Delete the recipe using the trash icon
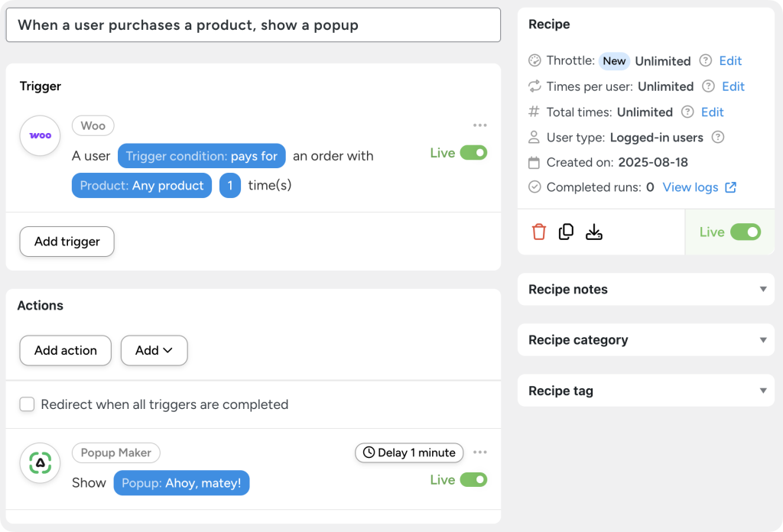The height and width of the screenshot is (532, 783). [539, 231]
